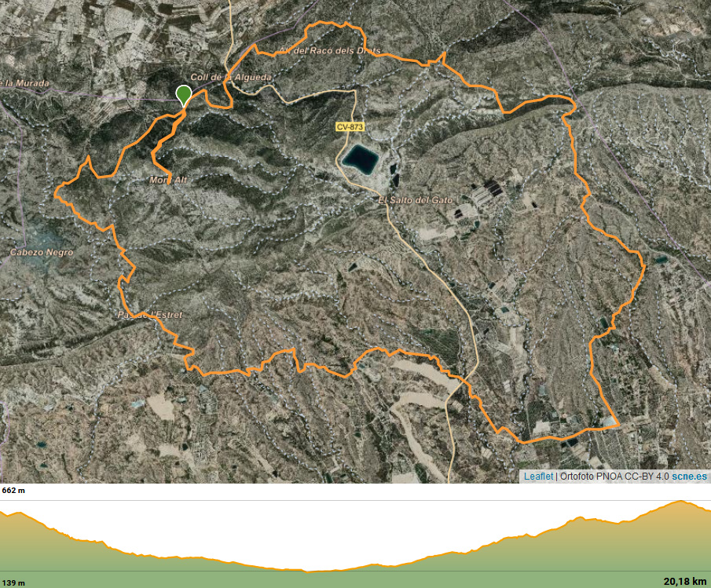
Task: Click the green start location marker
Action: pyautogui.click(x=183, y=95)
